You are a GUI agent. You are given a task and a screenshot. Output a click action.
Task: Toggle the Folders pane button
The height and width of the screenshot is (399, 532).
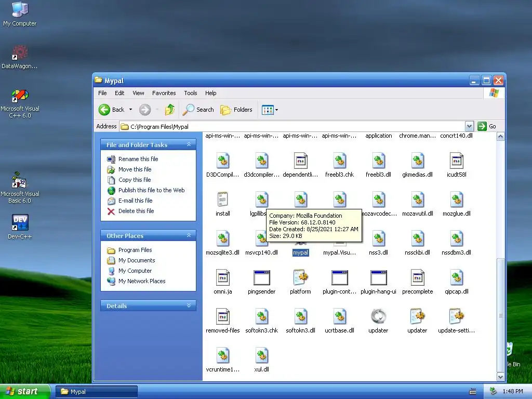(236, 110)
